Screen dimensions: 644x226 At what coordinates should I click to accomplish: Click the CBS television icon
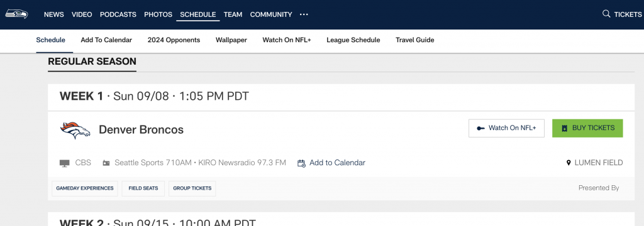(65, 163)
